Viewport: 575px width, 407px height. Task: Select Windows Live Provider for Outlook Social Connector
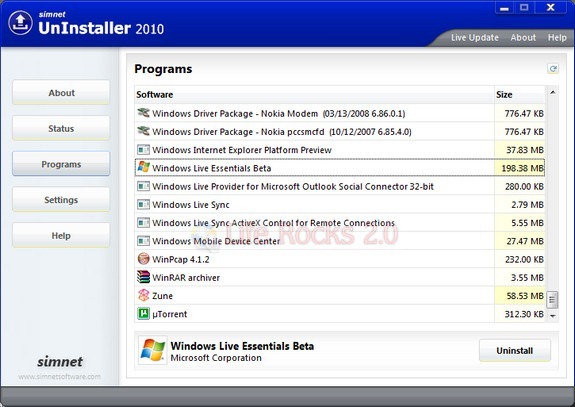340,186
